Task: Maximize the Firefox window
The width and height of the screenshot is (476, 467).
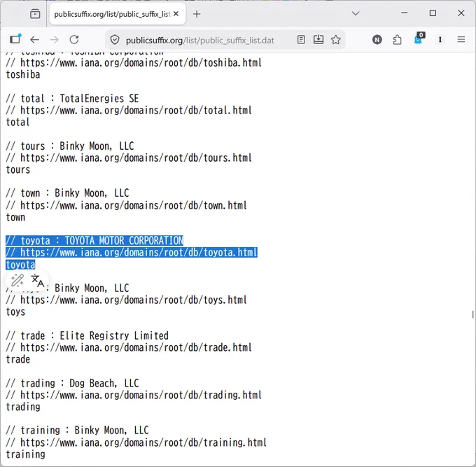Action: 433,13
